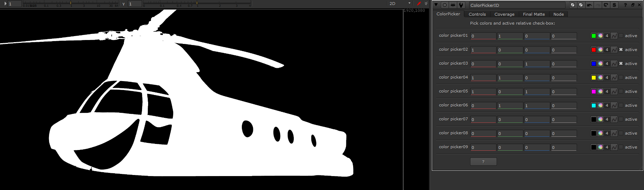The height and width of the screenshot is (190, 644).
Task: Click animation curve icon for color picker01
Action: pos(614,36)
